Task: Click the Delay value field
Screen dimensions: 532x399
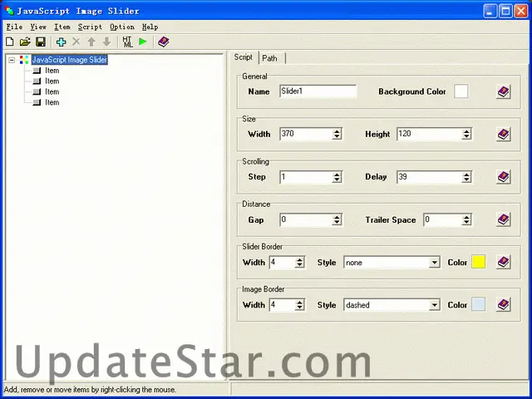Action: click(x=429, y=177)
